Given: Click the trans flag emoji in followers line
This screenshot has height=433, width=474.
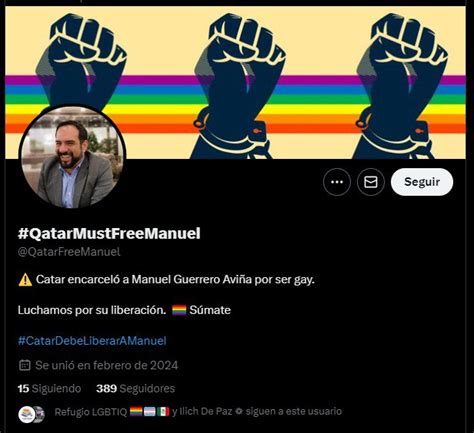Looking at the screenshot, I should coord(150,412).
